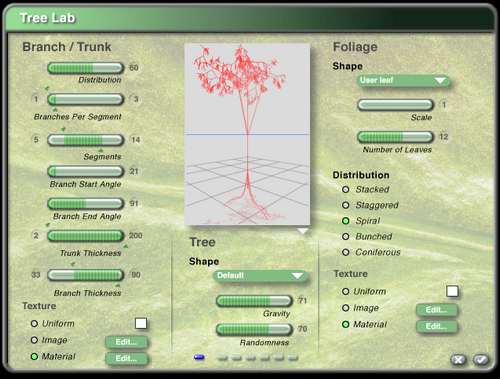
Task: Select Staggered foliage distribution
Action: pos(346,205)
